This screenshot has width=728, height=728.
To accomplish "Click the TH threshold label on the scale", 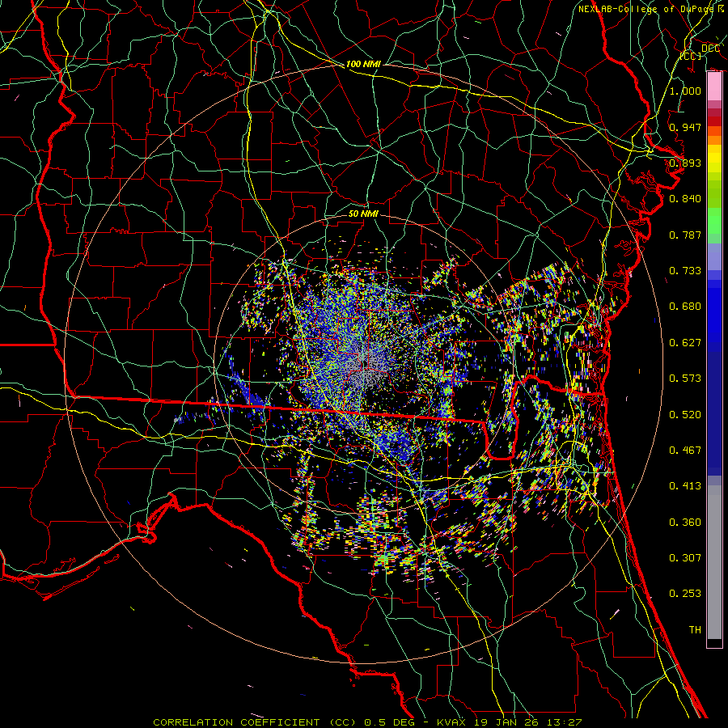I will (695, 630).
